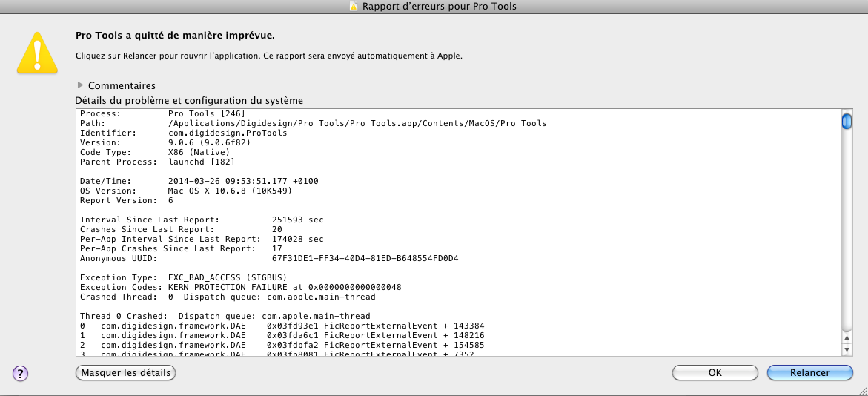868x396 pixels.
Task: Click the Interval Since Last Report 251593 sec line
Action: 202,220
